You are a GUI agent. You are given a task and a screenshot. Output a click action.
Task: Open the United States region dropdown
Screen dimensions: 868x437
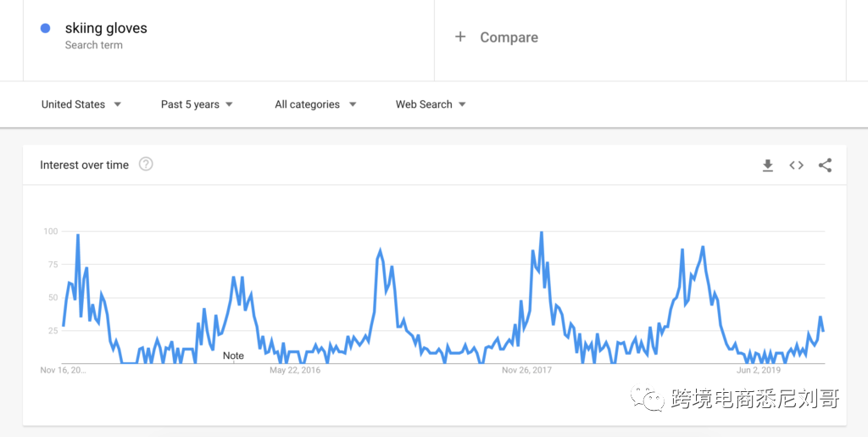tap(81, 104)
